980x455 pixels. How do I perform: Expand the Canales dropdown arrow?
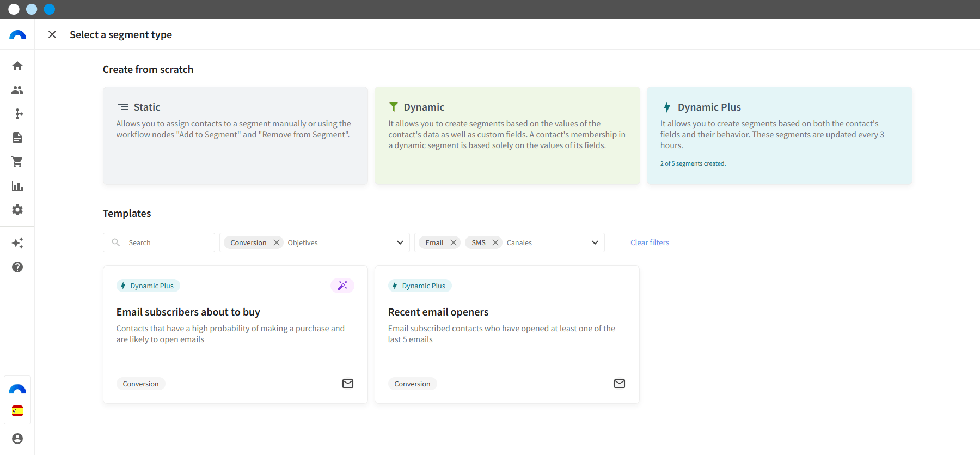[595, 242]
